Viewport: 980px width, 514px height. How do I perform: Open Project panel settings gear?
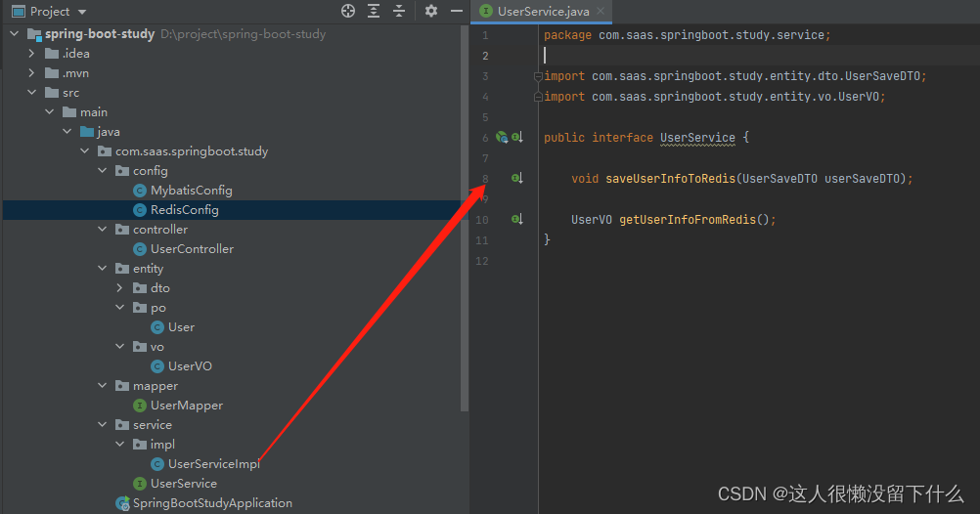click(x=431, y=11)
